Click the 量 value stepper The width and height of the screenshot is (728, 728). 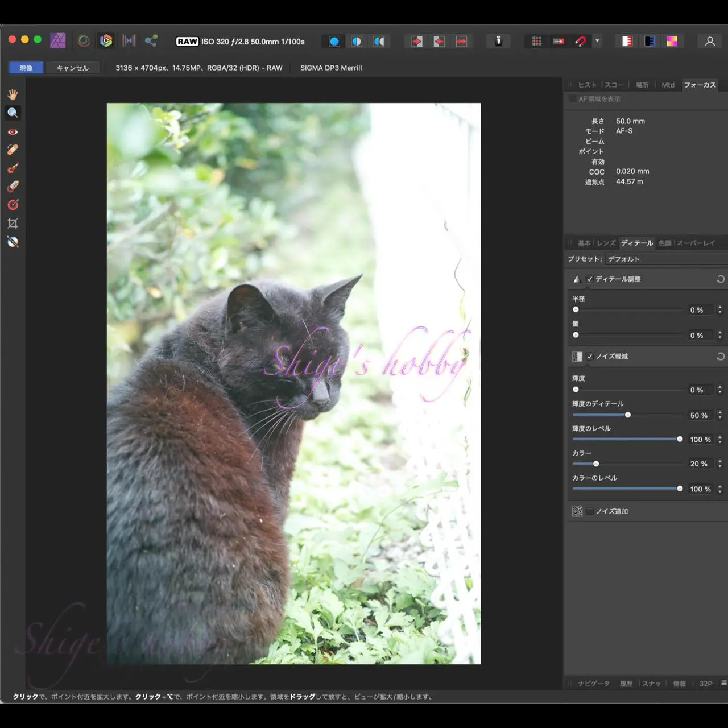click(720, 335)
